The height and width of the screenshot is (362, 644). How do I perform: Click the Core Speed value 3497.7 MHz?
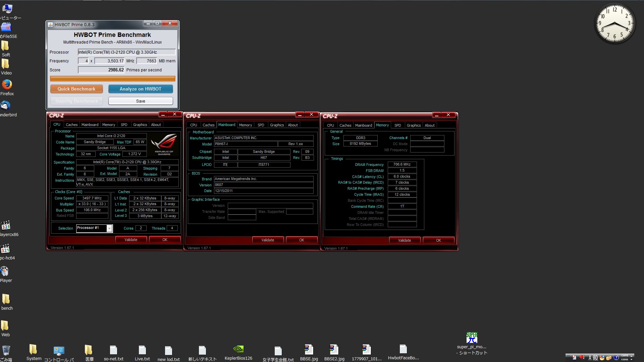coord(92,198)
